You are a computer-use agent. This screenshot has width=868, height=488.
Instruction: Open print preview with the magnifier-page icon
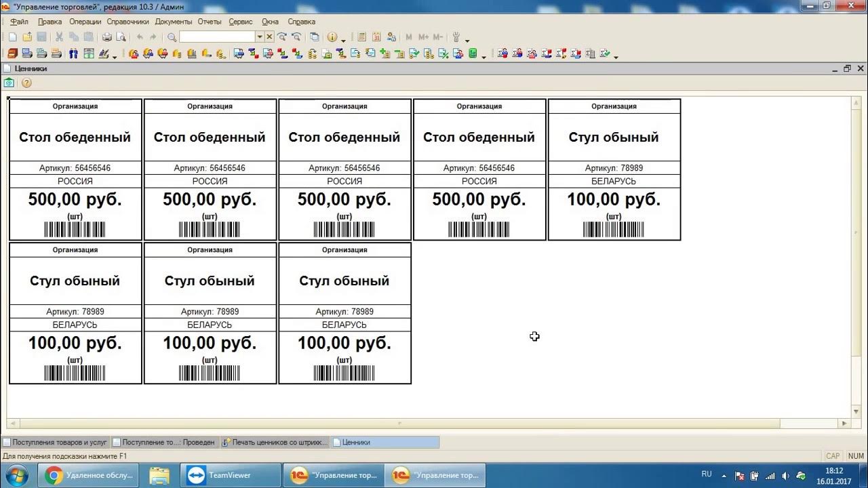coord(121,37)
